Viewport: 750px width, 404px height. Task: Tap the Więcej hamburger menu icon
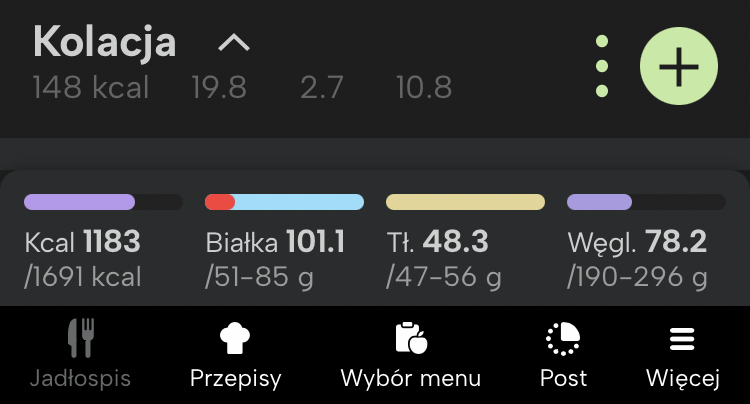(682, 339)
